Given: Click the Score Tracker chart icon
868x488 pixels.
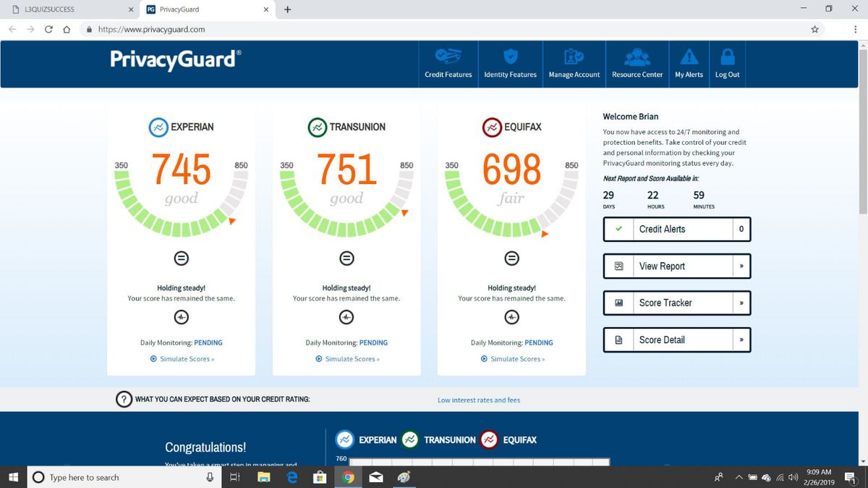Looking at the screenshot, I should [x=618, y=303].
